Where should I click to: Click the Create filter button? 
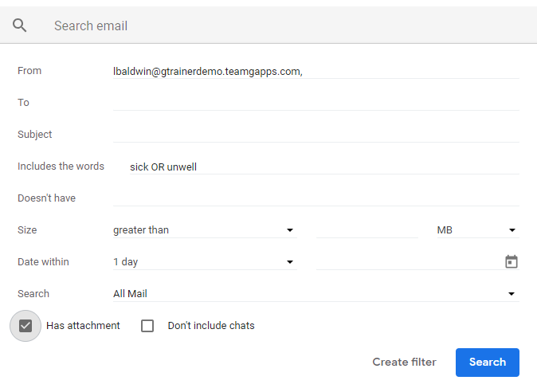404,363
